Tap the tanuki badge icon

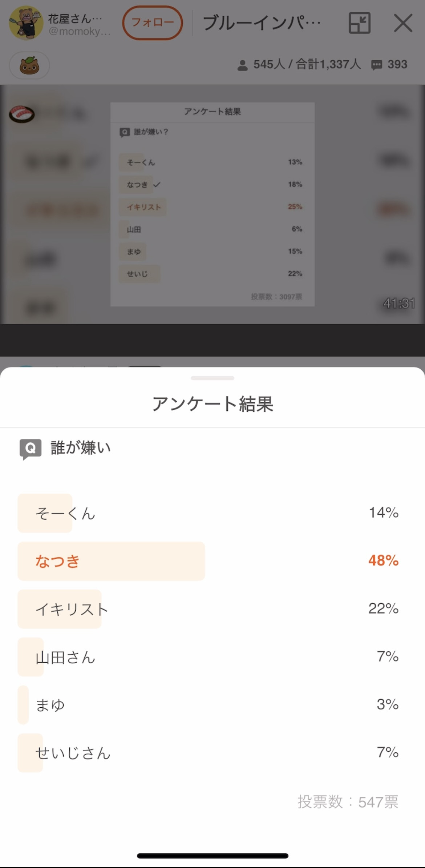pos(29,65)
